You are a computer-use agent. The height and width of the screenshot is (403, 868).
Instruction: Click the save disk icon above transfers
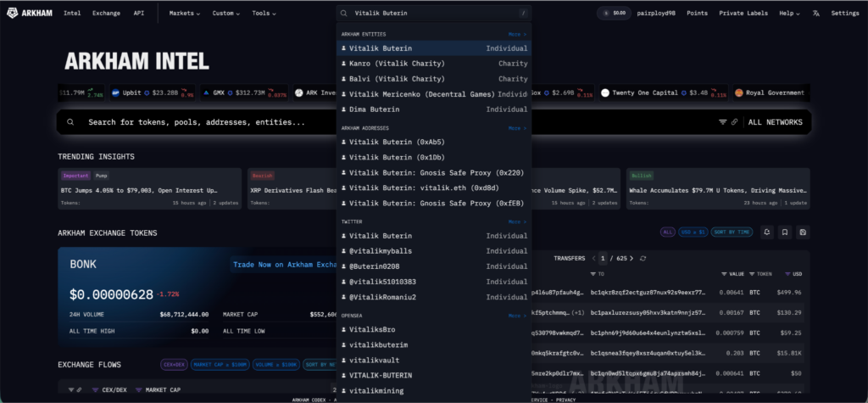(x=803, y=232)
